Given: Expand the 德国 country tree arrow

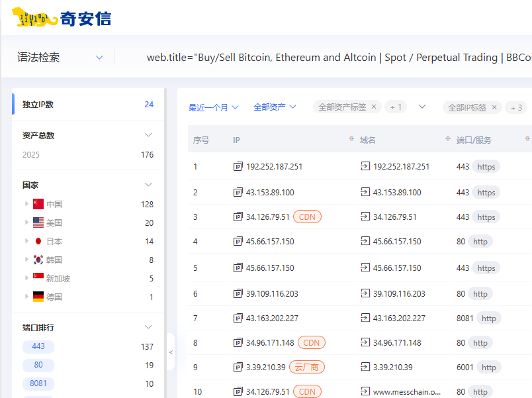Looking at the screenshot, I should tap(26, 297).
